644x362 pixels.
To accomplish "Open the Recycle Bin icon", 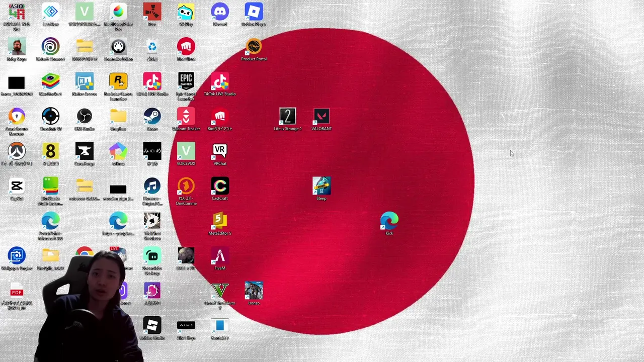I will (152, 47).
